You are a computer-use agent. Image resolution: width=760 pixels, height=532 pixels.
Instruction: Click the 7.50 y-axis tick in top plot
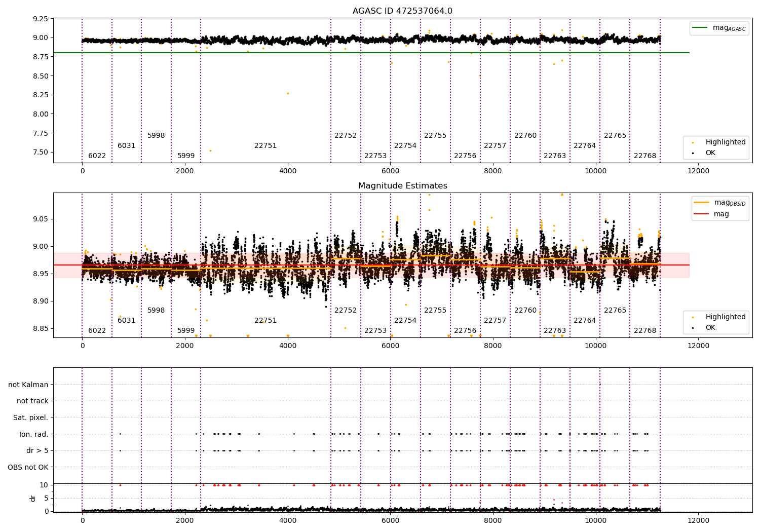(41, 153)
